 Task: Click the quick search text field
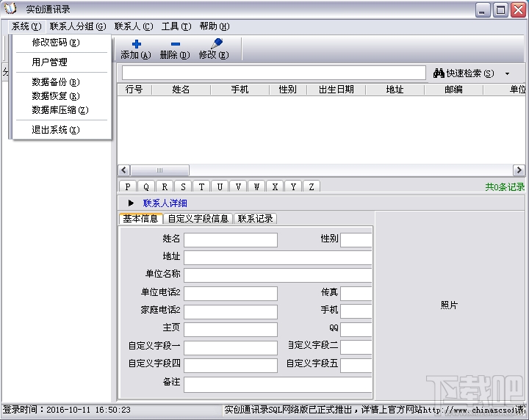[273, 73]
